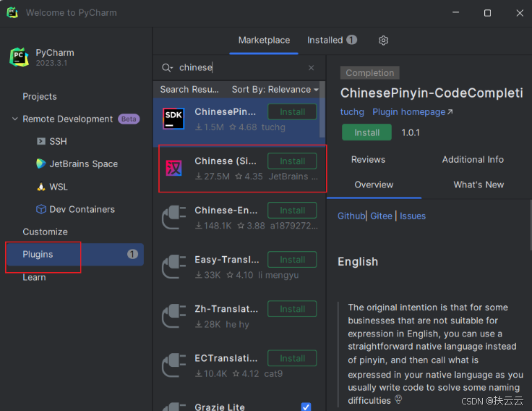This screenshot has width=532, height=411.
Task: Click the plugin search input field
Action: [241, 67]
